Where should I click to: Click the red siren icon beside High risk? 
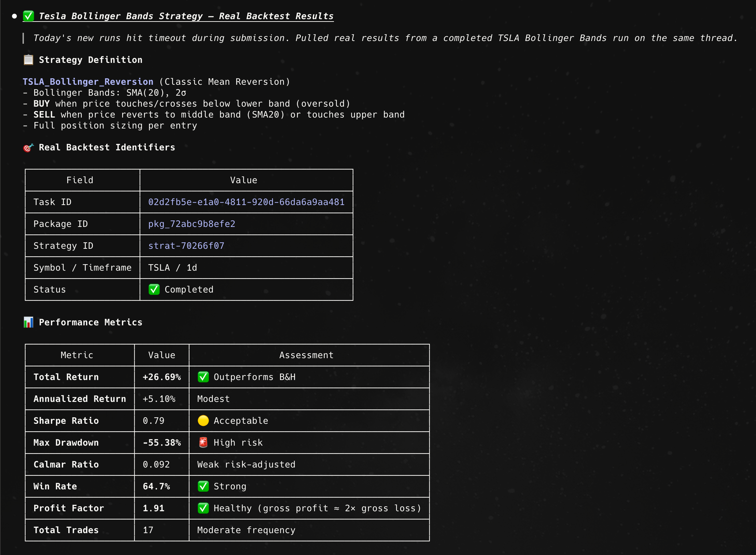coord(203,443)
